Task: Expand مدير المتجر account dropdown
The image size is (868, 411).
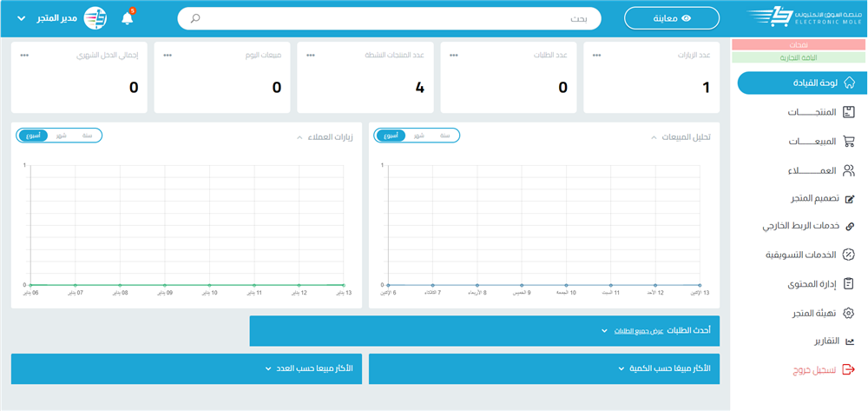Action: pos(21,18)
